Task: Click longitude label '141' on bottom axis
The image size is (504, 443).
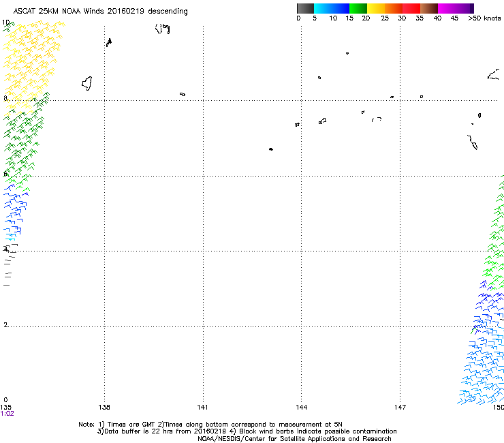Action: coord(202,408)
